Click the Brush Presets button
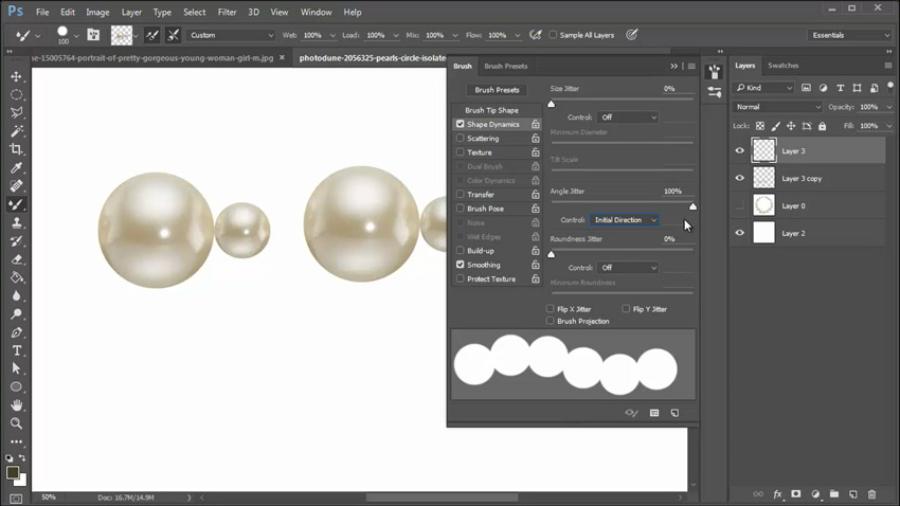Screen dimensions: 900x506 (497, 90)
